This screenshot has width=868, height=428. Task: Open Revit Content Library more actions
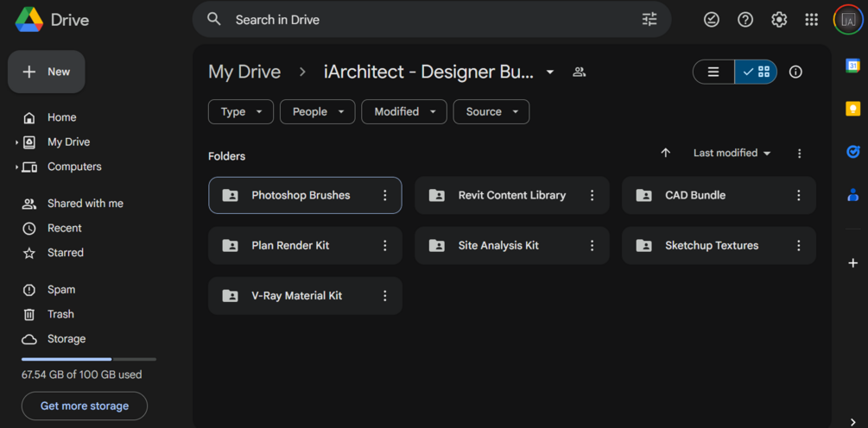click(x=592, y=195)
